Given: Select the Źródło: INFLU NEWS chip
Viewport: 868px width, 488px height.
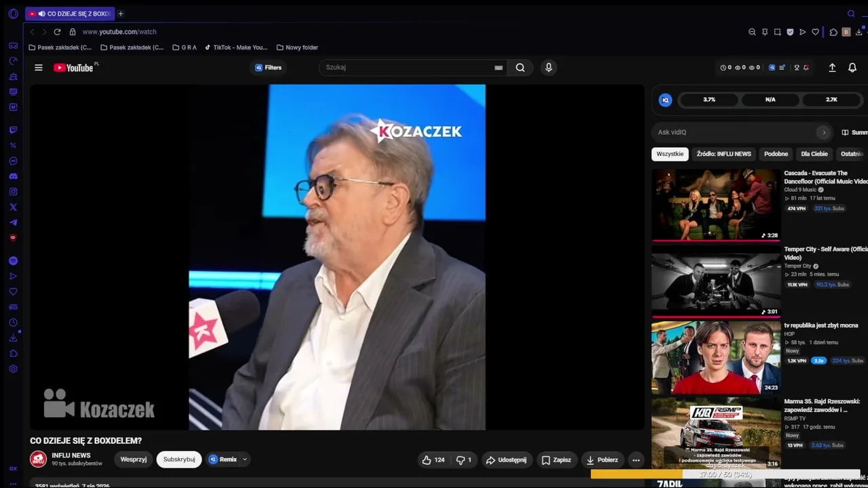Looking at the screenshot, I should [724, 154].
